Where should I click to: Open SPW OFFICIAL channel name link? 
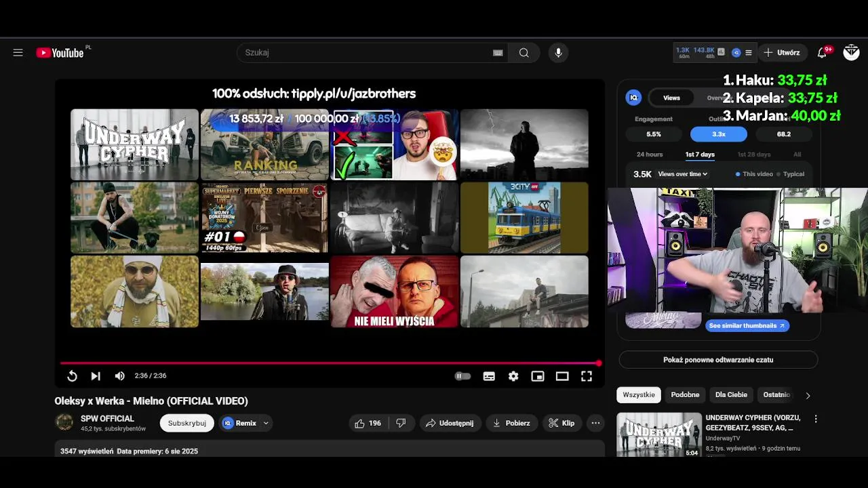(107, 419)
